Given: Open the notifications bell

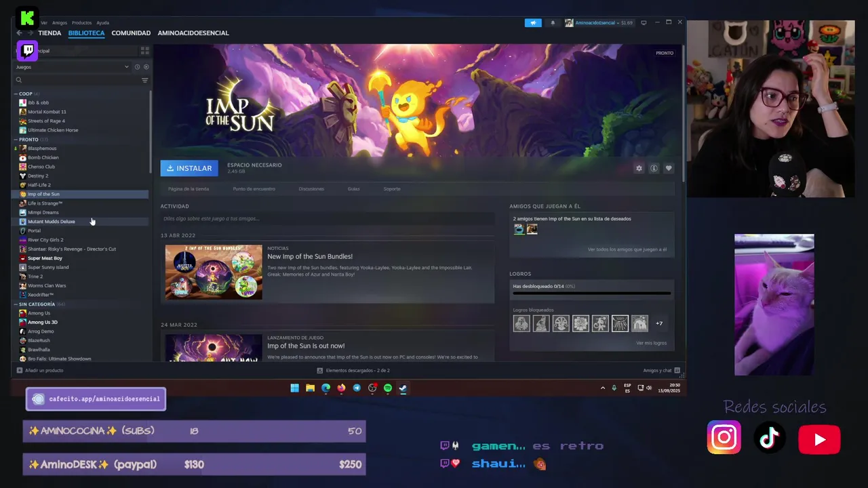Looking at the screenshot, I should 553,22.
